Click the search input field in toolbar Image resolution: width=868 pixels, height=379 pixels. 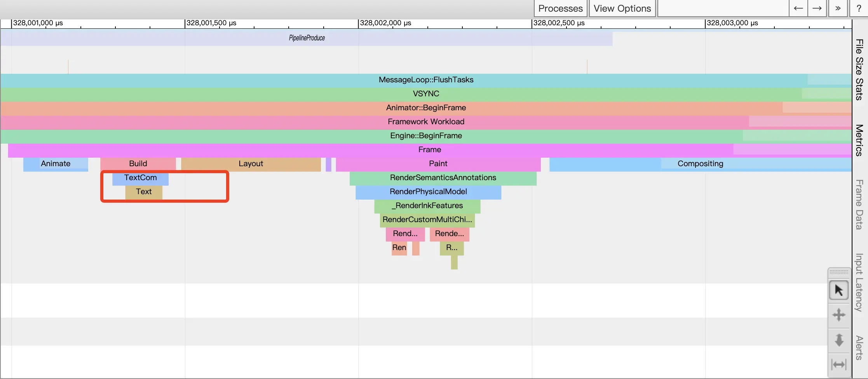coord(723,9)
